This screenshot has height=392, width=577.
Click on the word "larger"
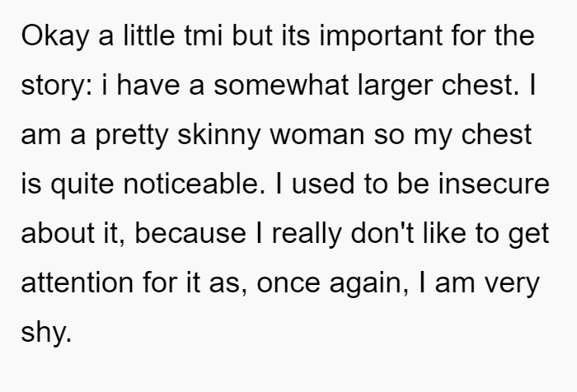[395, 86]
